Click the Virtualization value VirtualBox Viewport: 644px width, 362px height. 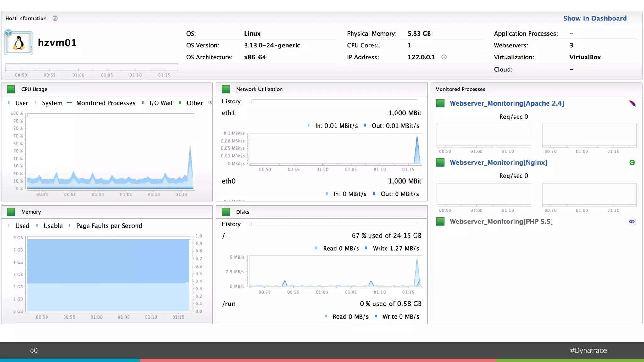[x=585, y=57]
